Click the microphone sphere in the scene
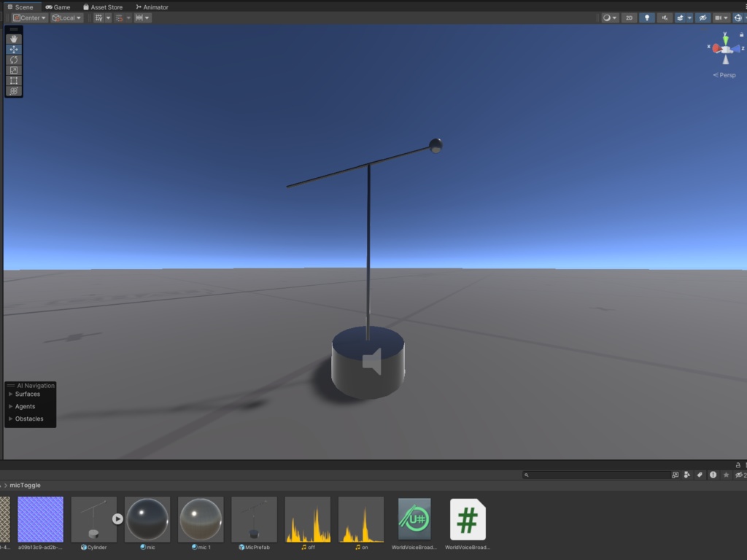Viewport: 747px width, 560px height. (436, 146)
